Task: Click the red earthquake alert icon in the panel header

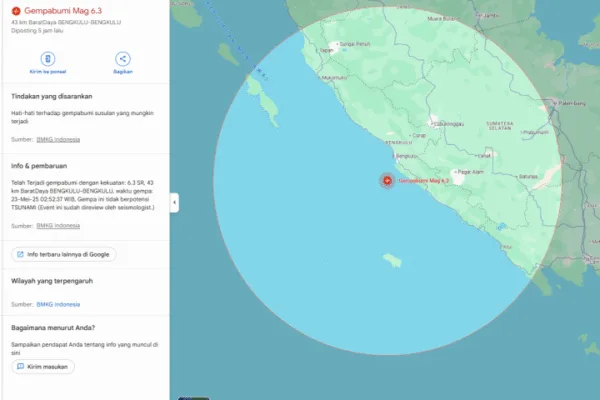Action: (16, 11)
